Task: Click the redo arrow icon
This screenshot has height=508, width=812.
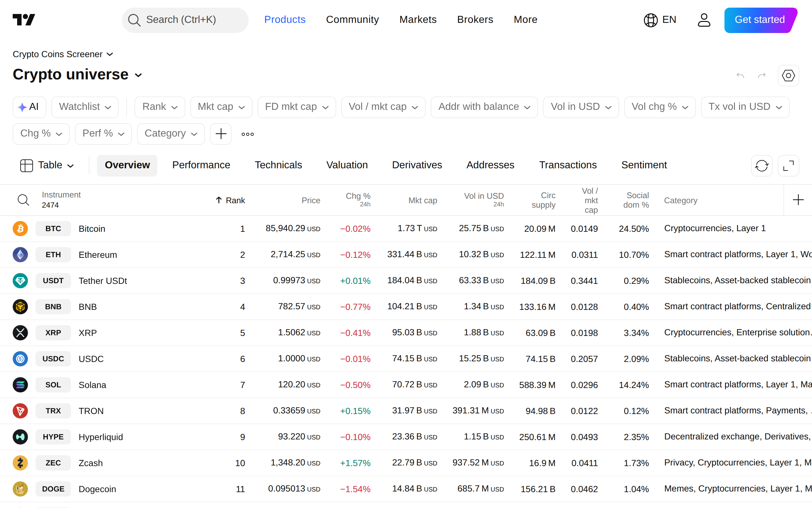Action: 762,76
